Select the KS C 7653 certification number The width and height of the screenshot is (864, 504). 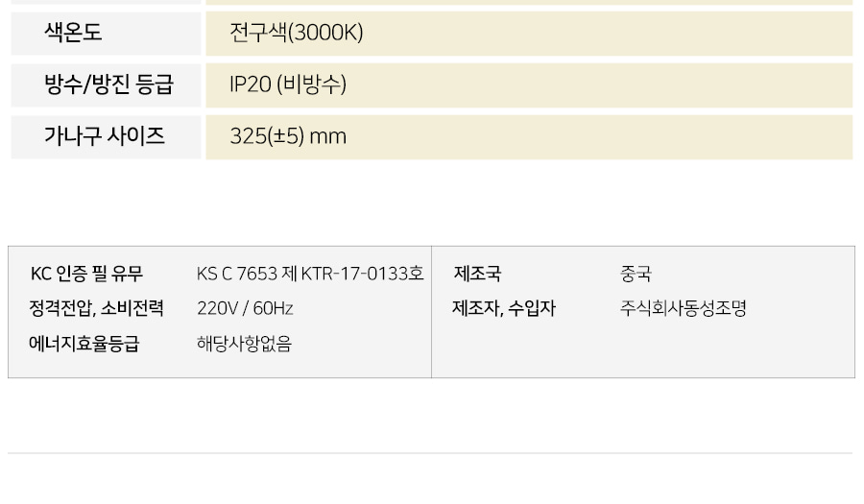310,274
